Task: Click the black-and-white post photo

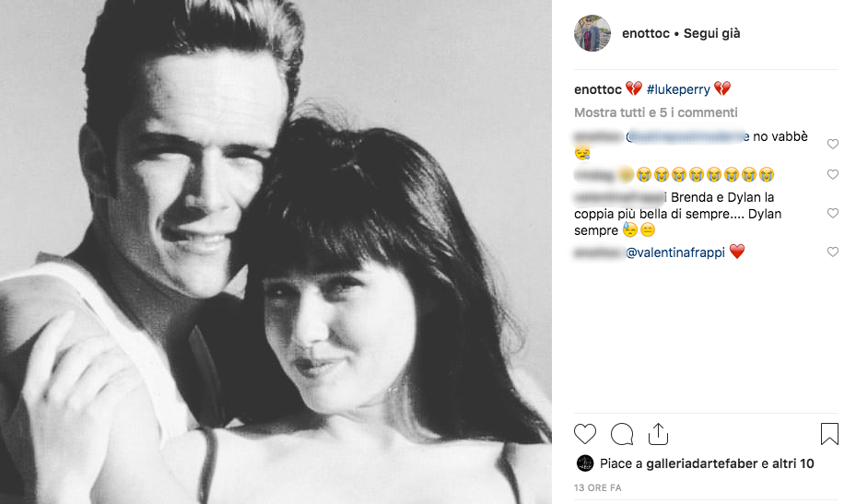Action: click(x=276, y=252)
